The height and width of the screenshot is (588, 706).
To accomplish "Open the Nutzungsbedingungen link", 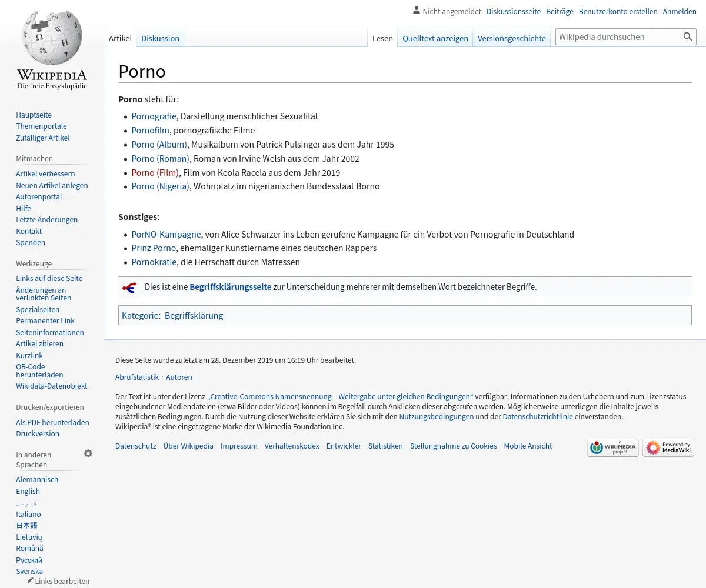I will pos(437,416).
